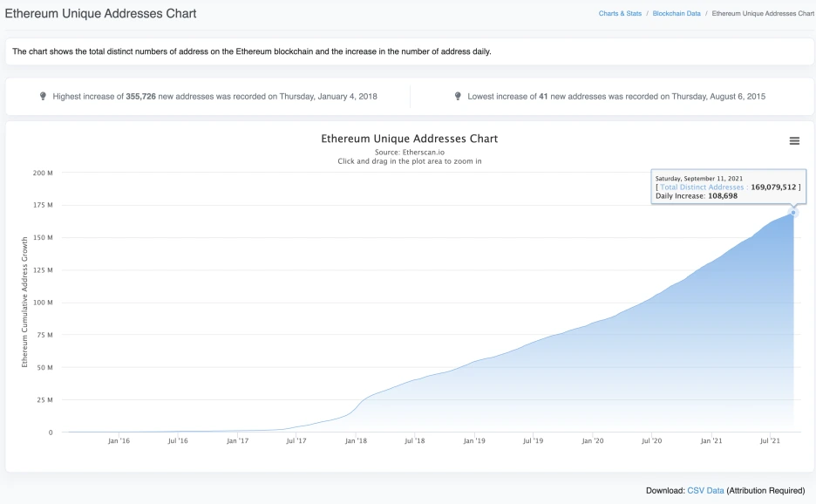Click the 200 M y-axis label
Viewport: 816px width, 504px height.
click(x=43, y=173)
